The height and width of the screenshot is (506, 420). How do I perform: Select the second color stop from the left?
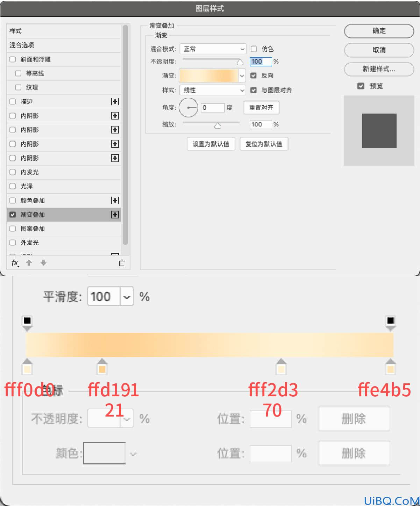102,367
